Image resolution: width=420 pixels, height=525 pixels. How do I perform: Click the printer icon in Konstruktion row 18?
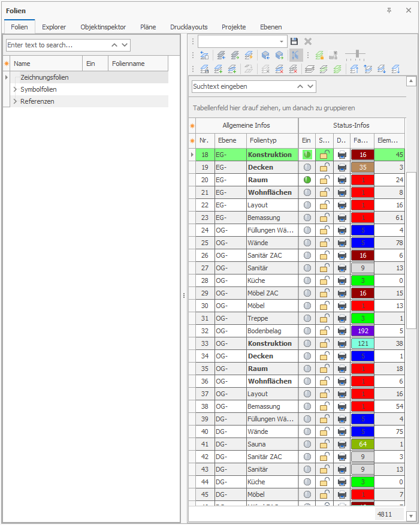(x=342, y=155)
